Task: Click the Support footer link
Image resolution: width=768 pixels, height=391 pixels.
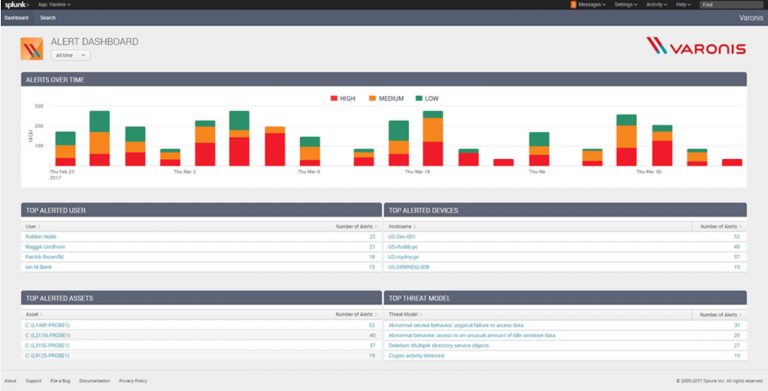Action: pyautogui.click(x=33, y=381)
